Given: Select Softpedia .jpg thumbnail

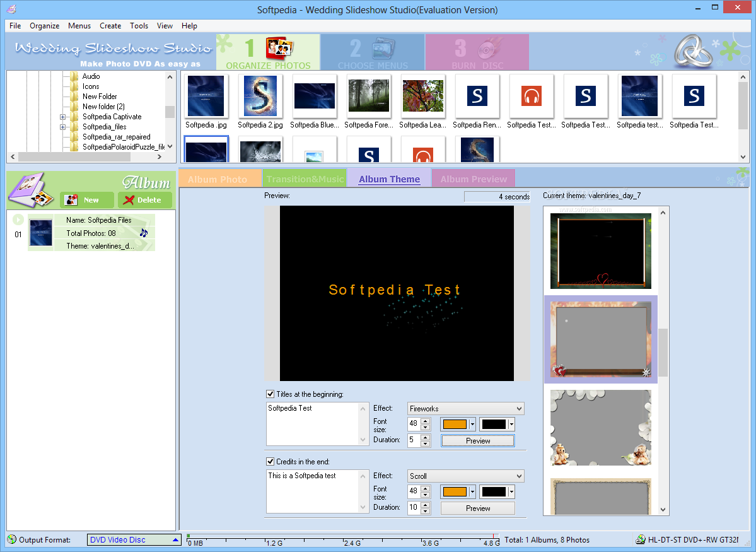Looking at the screenshot, I should pyautogui.click(x=206, y=96).
